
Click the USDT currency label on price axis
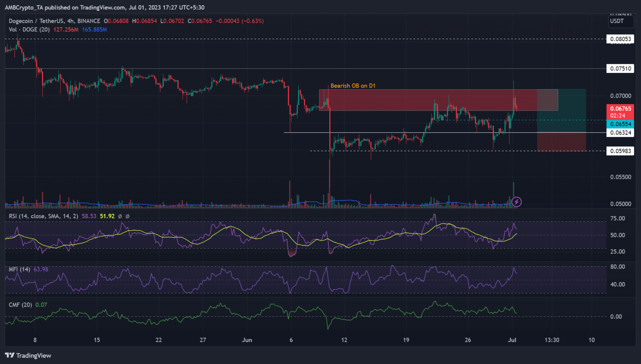coord(617,21)
